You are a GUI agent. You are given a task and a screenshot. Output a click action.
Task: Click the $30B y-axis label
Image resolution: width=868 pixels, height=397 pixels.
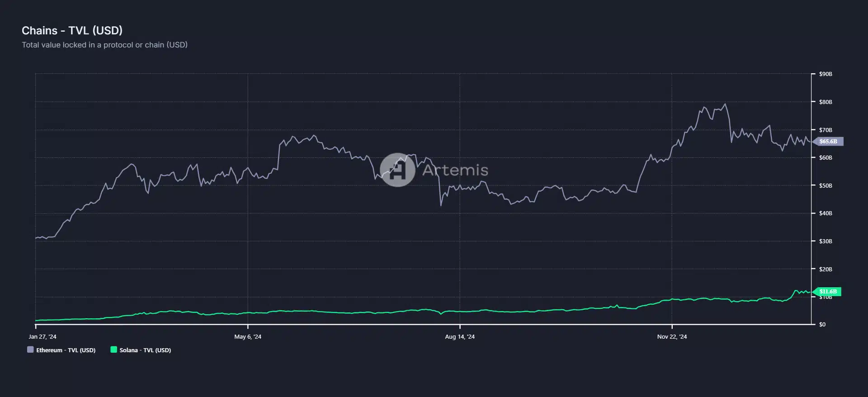click(x=826, y=241)
